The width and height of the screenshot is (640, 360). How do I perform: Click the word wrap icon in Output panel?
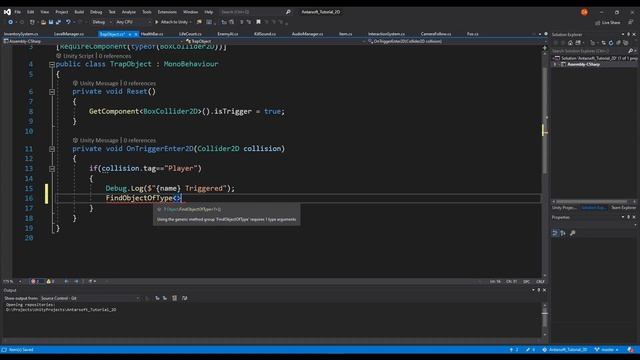(x=184, y=298)
